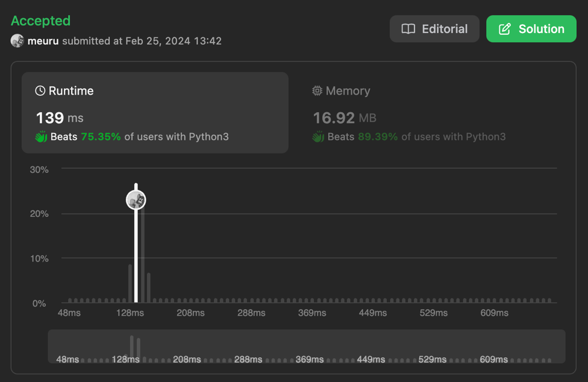Click the clapping hands icon beside 89.39%
This screenshot has width=588, height=382.
click(x=318, y=137)
